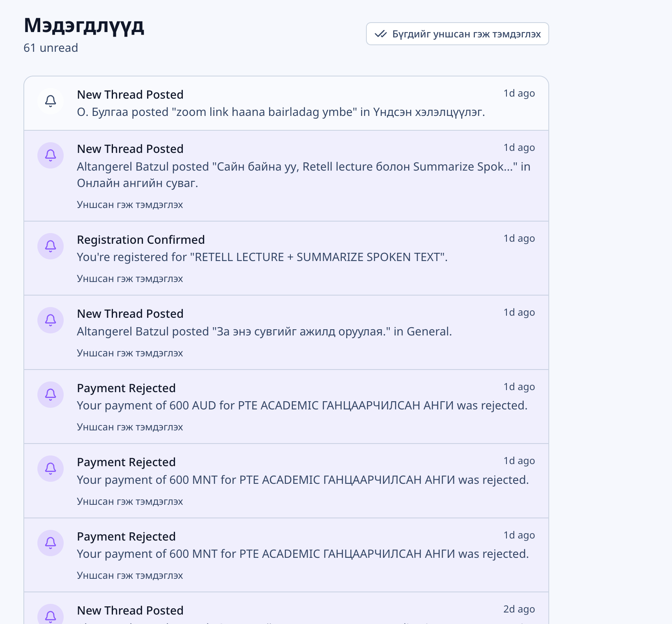Click bell icon of Registration Confirmed notification

[51, 246]
